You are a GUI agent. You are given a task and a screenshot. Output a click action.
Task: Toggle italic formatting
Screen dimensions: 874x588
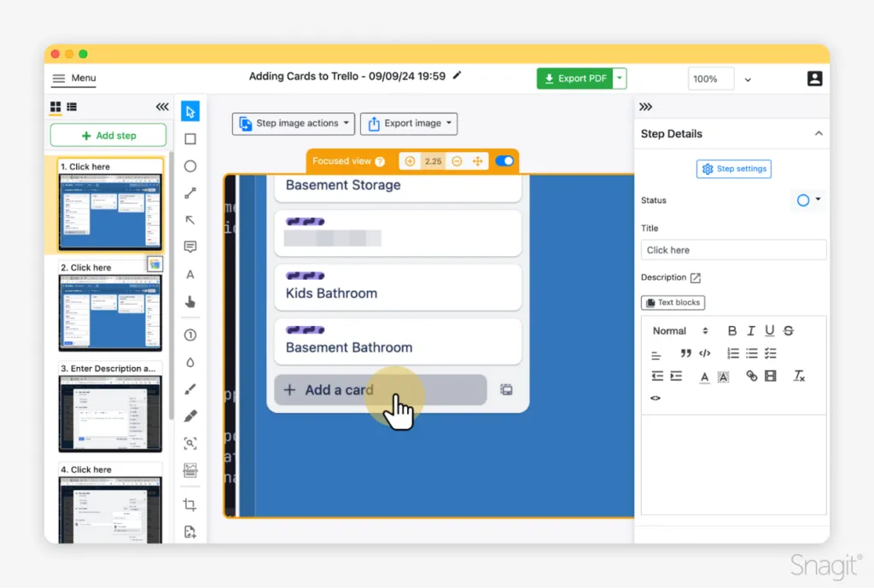[751, 330]
